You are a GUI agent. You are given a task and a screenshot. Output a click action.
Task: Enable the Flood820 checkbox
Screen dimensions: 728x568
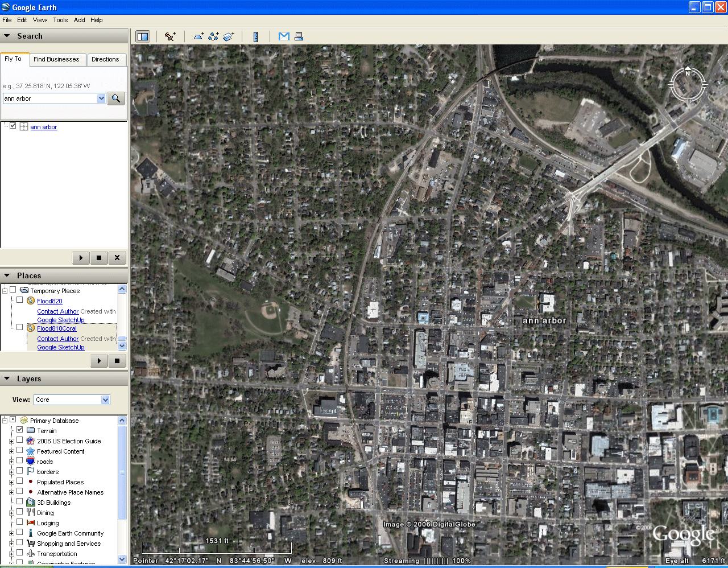coord(19,300)
